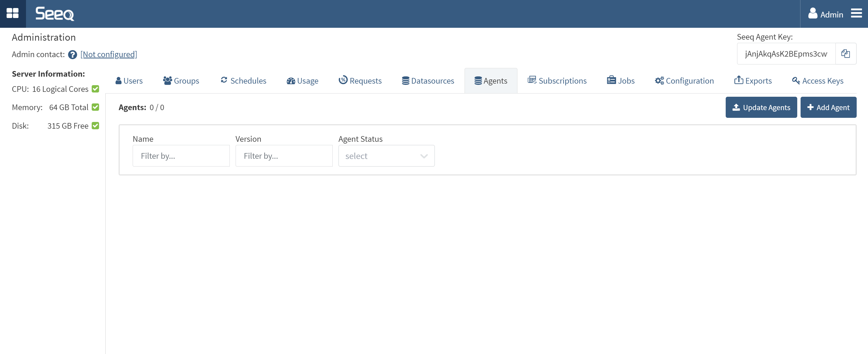Click the Disk green checkmark
Image resolution: width=868 pixels, height=354 pixels.
95,126
